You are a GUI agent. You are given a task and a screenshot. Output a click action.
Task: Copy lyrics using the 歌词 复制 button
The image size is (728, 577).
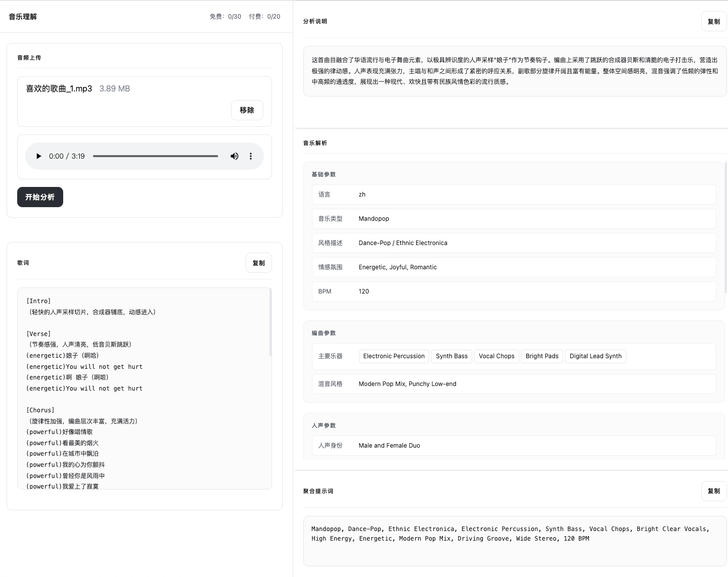tap(258, 263)
